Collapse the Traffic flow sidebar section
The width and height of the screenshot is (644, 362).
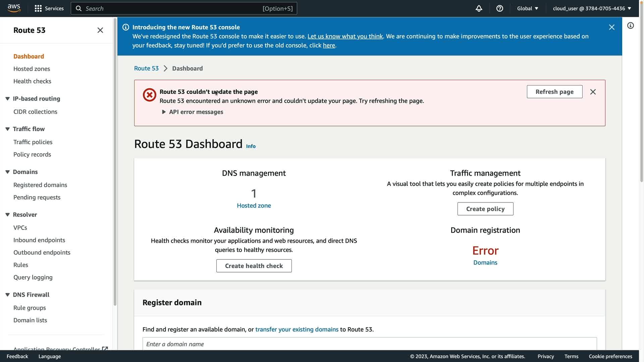tap(7, 129)
